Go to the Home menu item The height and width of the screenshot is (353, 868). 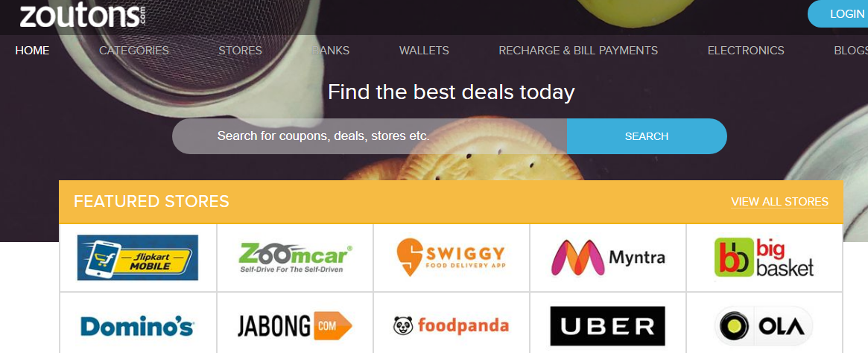tap(32, 51)
